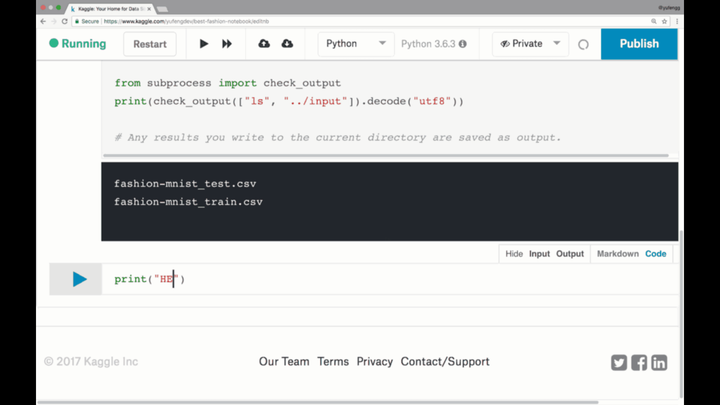
Task: Open the LinkedIn icon in the footer
Action: 659,362
